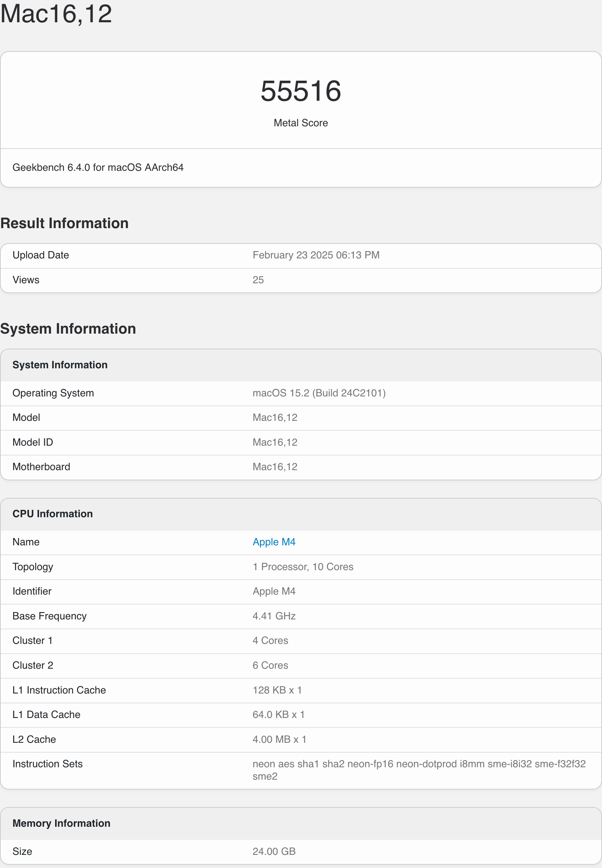Click the 24.00 GB memory value

(274, 852)
